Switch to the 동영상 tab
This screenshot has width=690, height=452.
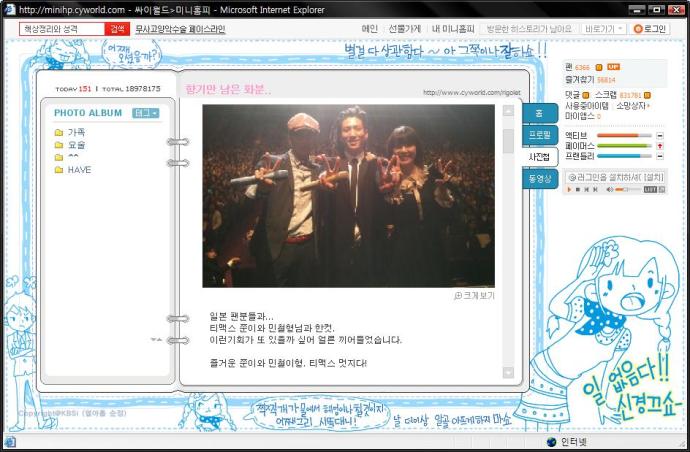coord(540,178)
